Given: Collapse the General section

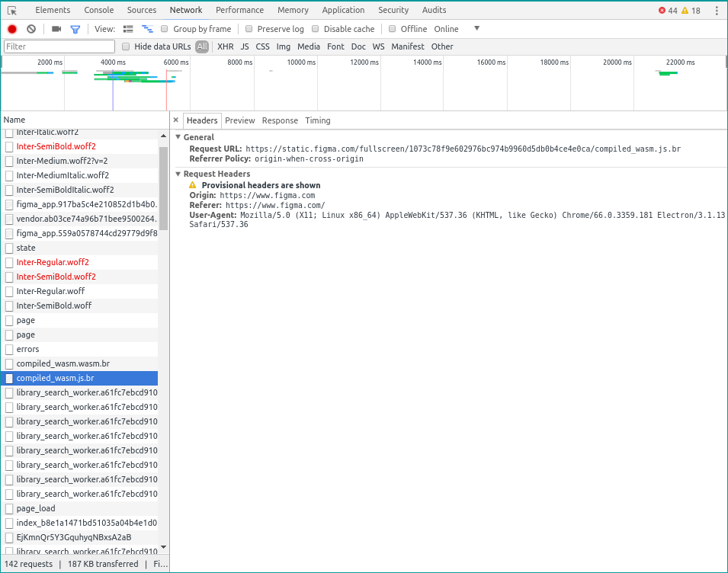Looking at the screenshot, I should (178, 137).
